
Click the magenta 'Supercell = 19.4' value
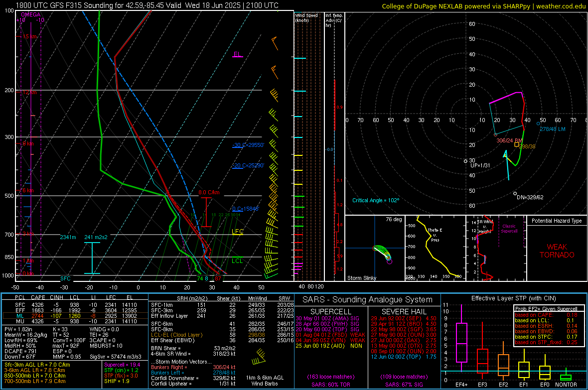point(122,365)
